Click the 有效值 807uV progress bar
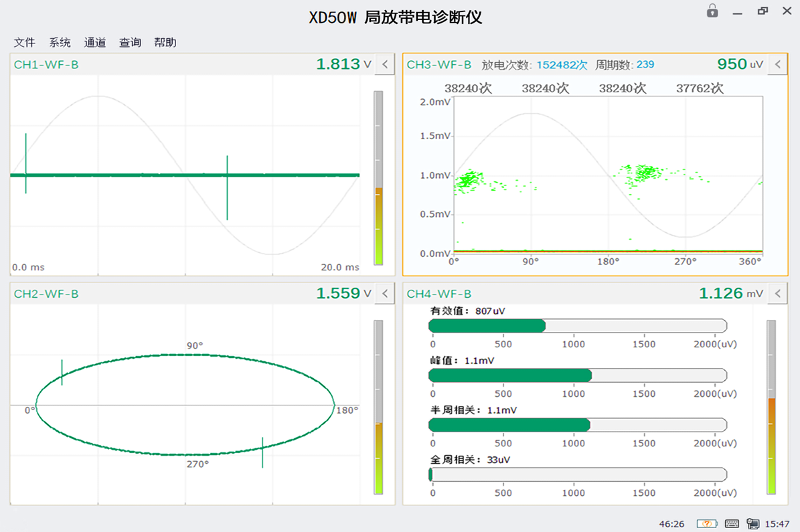This screenshot has height=532, width=800. pyautogui.click(x=577, y=326)
